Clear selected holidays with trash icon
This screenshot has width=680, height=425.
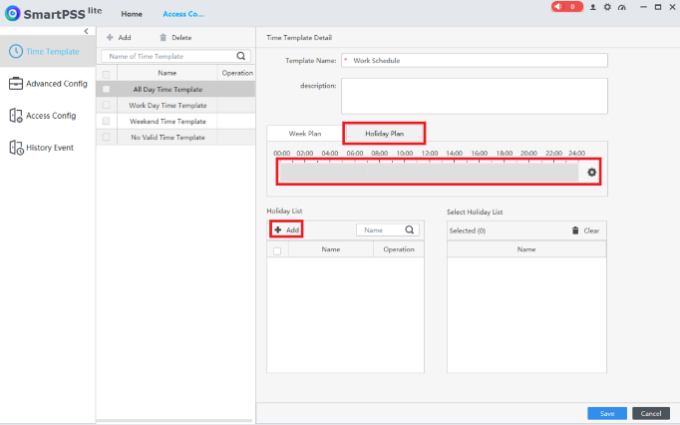click(x=575, y=230)
